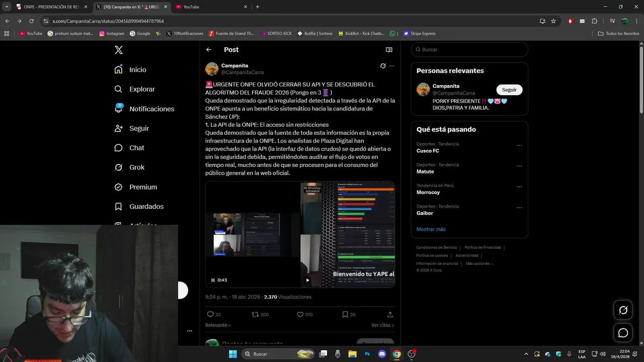The image size is (644, 362).
Task: Open Condiciones de Servicio link
Action: [436, 247]
